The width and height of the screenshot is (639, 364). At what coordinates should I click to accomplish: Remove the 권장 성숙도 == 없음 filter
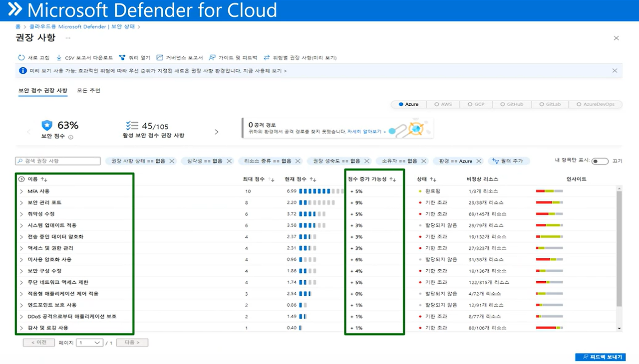[367, 161]
